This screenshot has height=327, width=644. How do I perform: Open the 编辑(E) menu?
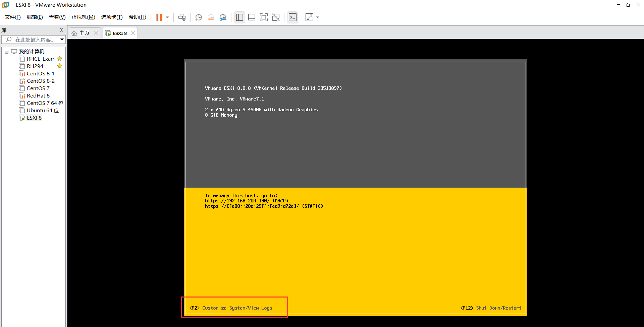click(x=35, y=17)
